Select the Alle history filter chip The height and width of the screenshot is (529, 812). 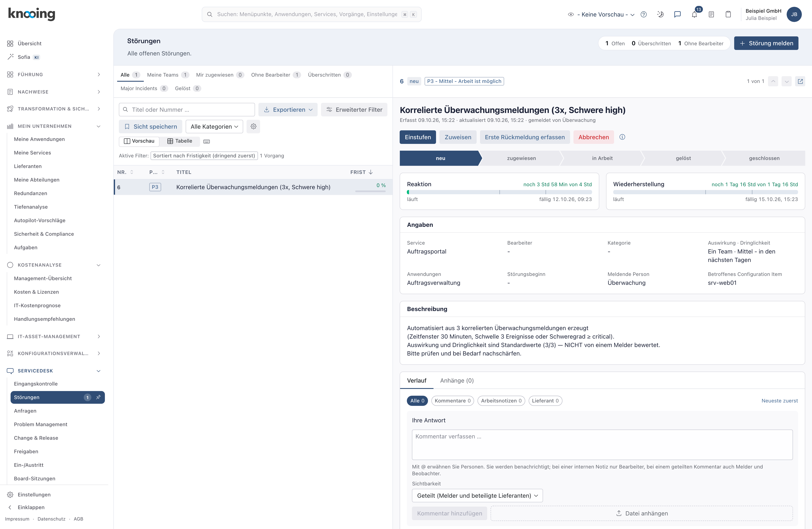[417, 401]
